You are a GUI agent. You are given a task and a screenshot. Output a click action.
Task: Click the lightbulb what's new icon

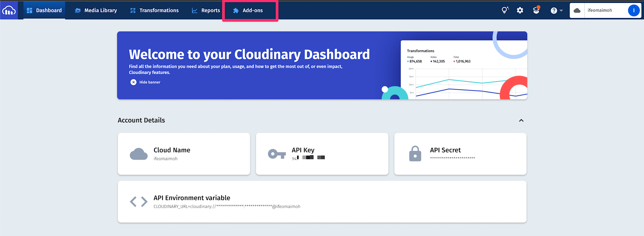(505, 10)
